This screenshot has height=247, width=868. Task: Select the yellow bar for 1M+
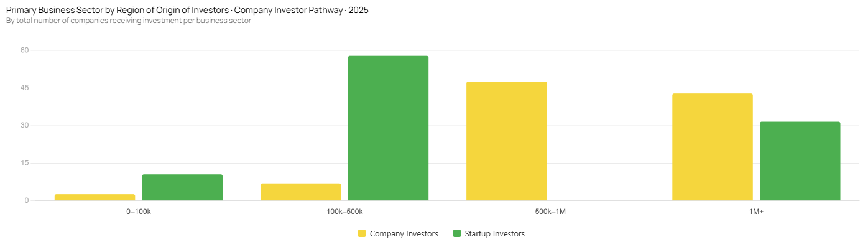coord(713,147)
